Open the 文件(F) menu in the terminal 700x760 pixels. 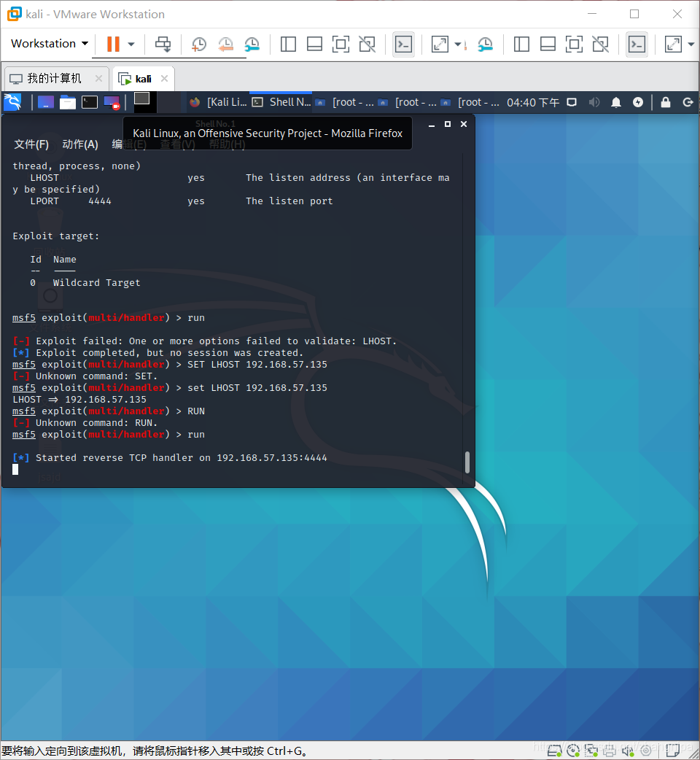pyautogui.click(x=31, y=144)
